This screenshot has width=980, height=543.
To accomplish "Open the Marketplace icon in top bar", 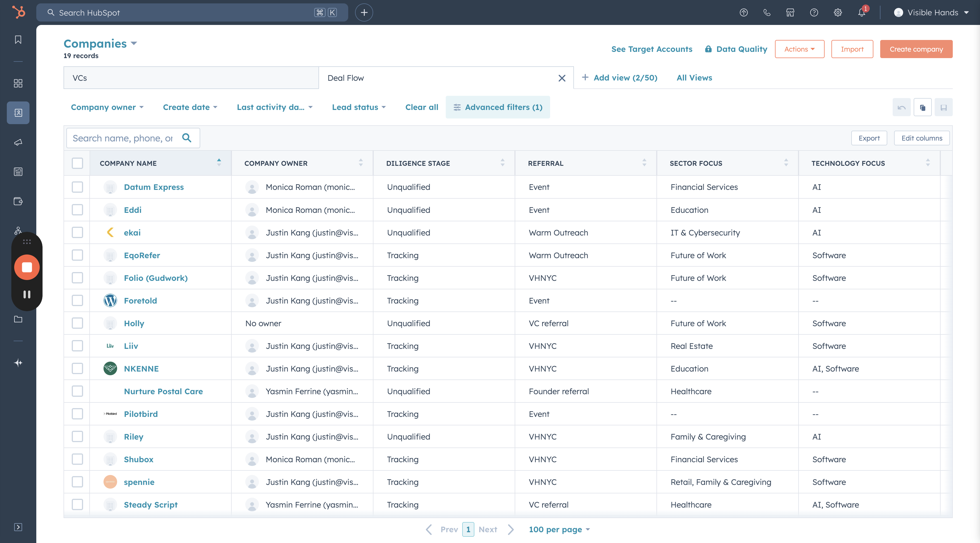I will [790, 12].
